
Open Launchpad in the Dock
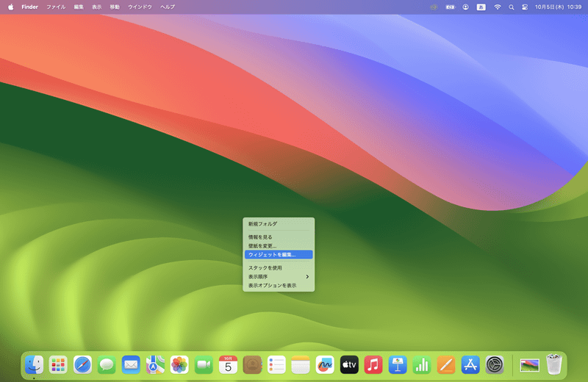(58, 365)
